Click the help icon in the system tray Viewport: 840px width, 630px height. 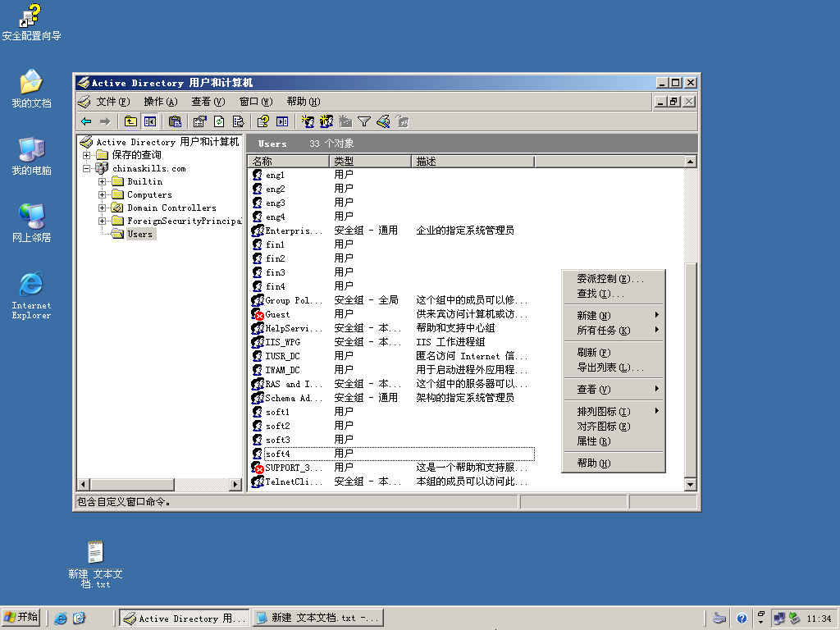(x=742, y=619)
